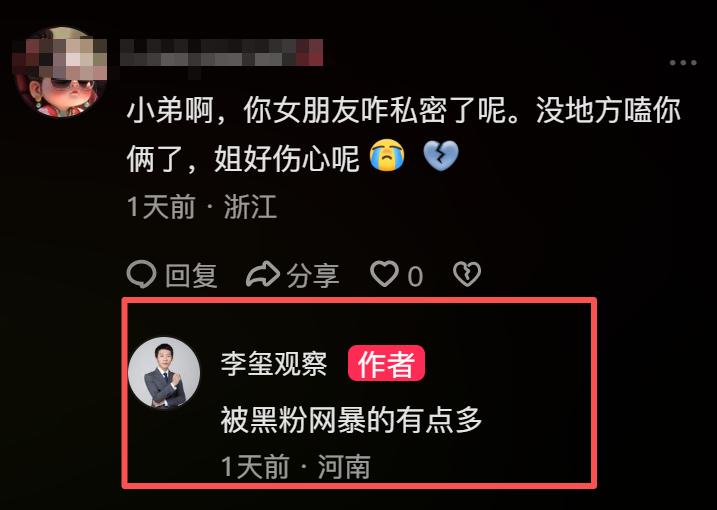
Task: Tap the speech bubble reply icon
Action: (x=141, y=274)
